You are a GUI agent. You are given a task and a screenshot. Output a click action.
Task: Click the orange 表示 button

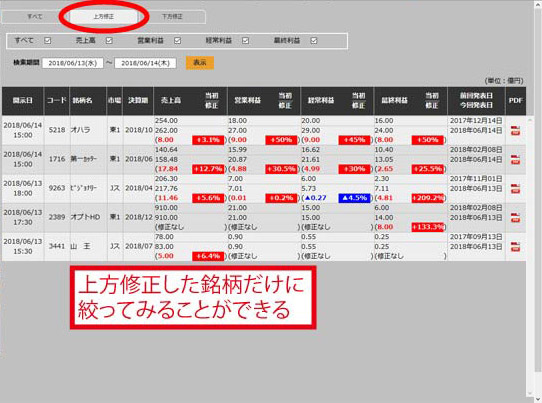pyautogui.click(x=200, y=63)
